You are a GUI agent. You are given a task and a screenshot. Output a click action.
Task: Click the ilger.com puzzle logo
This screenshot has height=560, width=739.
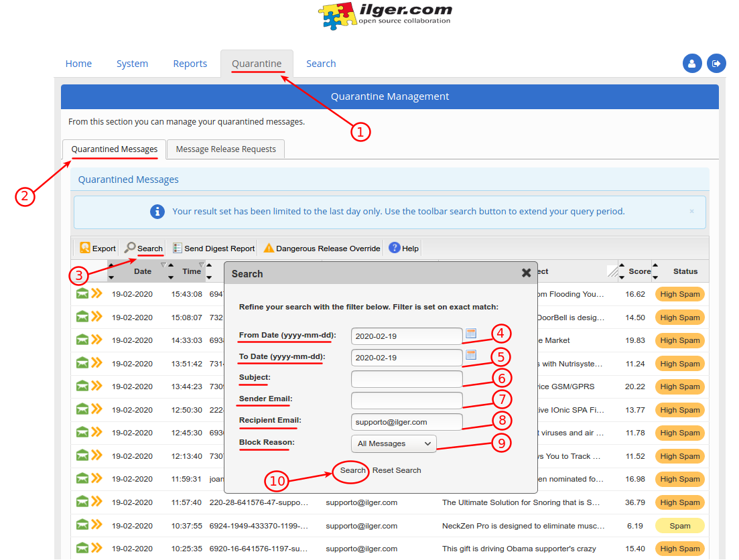click(385, 16)
